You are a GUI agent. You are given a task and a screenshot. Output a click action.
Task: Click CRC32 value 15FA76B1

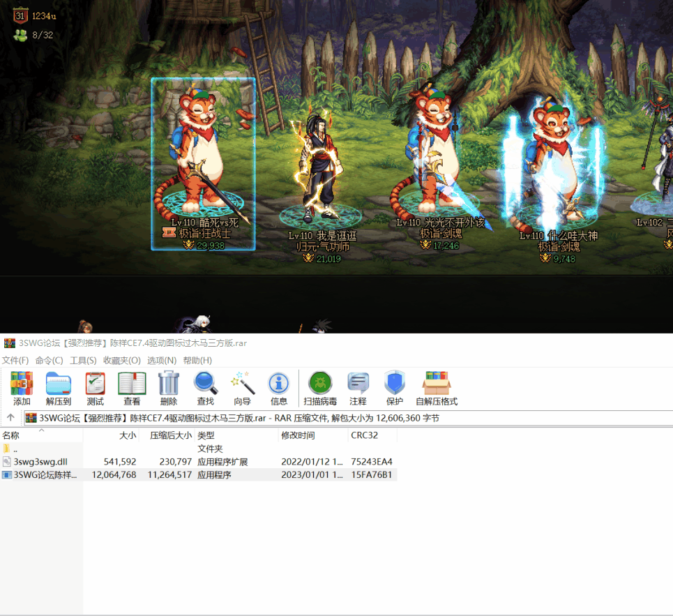click(371, 475)
